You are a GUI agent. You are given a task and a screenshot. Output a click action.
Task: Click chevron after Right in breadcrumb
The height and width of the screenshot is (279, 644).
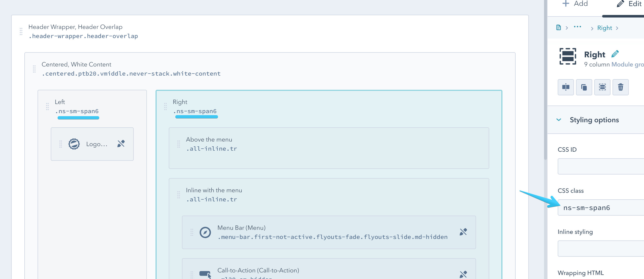(x=617, y=28)
